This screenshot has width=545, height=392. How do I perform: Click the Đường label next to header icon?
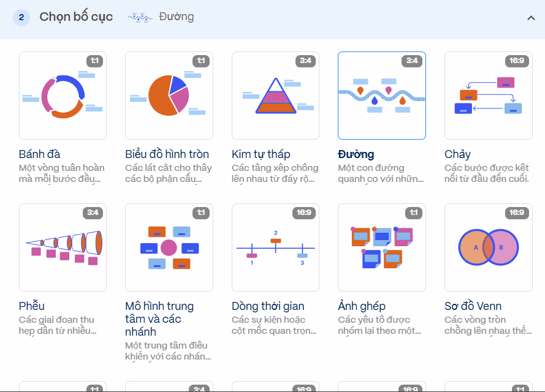(175, 17)
